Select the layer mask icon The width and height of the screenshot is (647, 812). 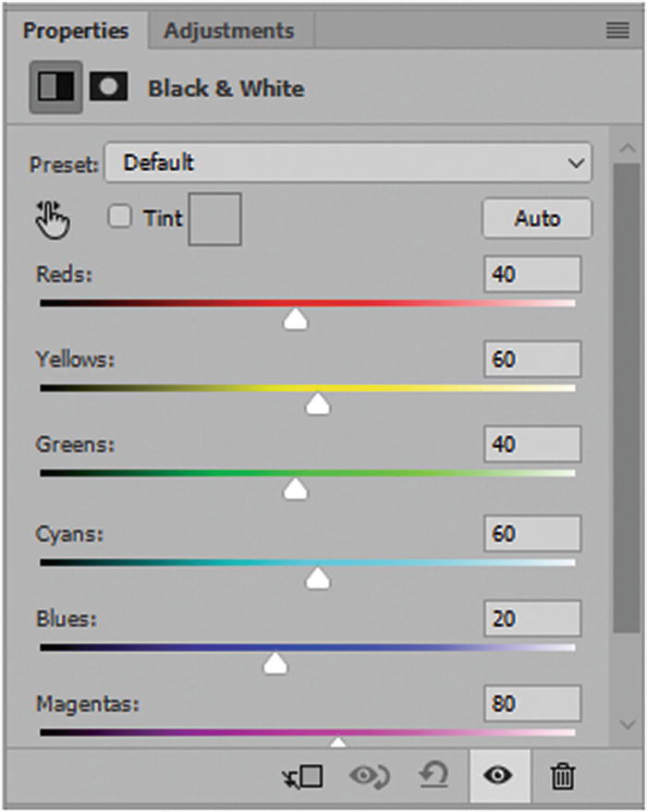[108, 88]
